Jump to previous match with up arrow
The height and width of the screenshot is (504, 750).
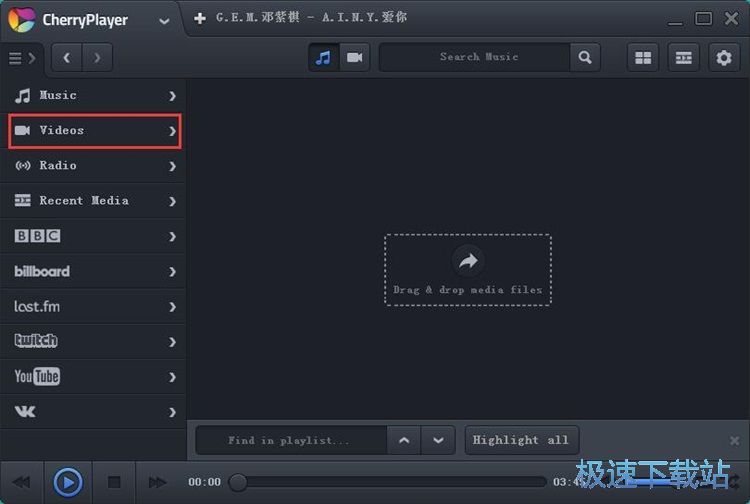[404, 440]
